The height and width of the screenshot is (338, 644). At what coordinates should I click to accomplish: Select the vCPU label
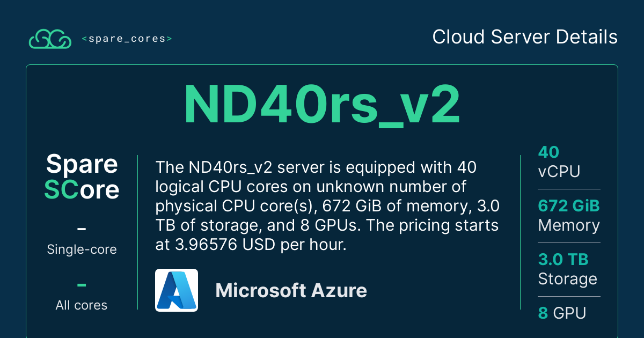point(559,172)
